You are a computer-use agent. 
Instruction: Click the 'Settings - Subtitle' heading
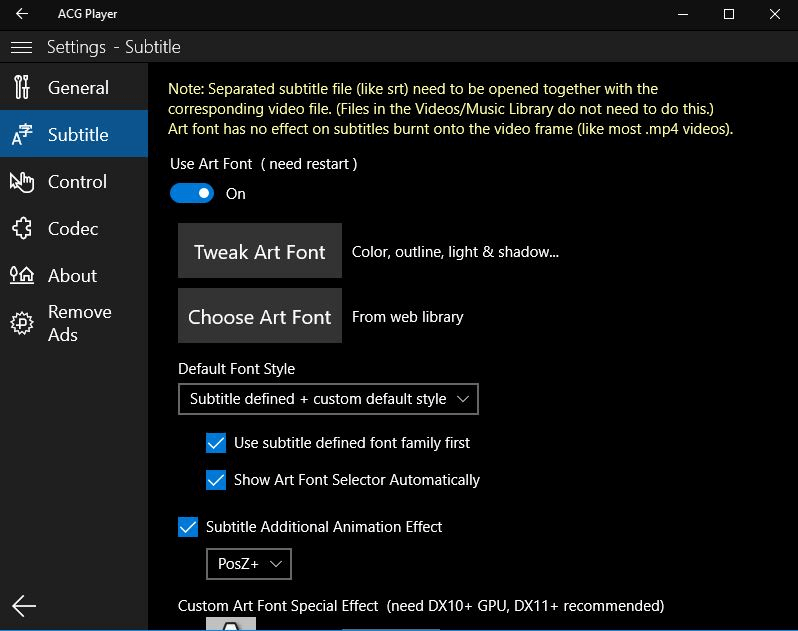coord(113,47)
